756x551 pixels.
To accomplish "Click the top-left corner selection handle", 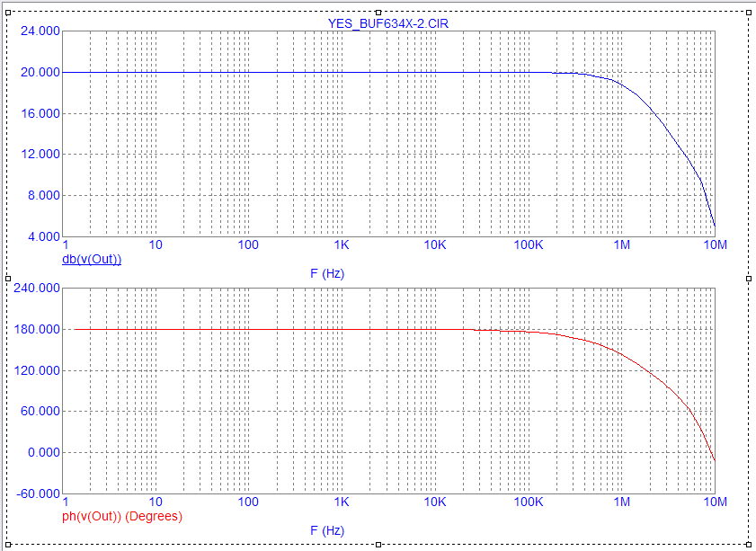I will pyautogui.click(x=8, y=13).
